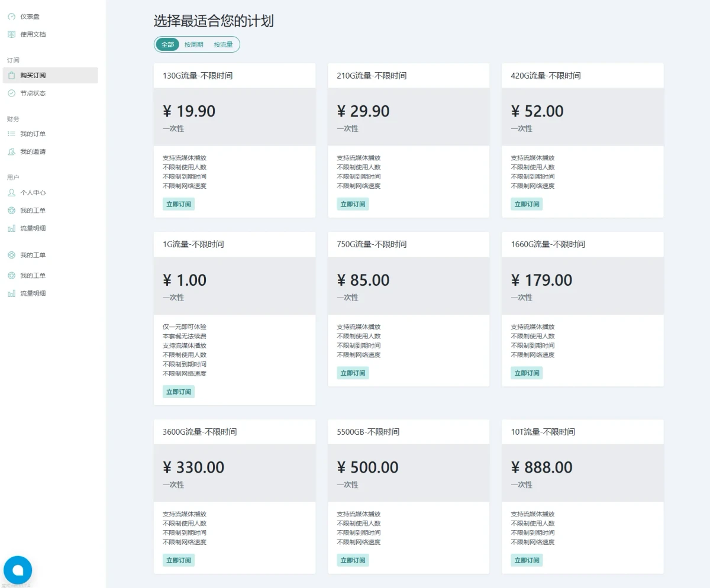
Task: Open the 个人中心 person icon
Action: click(x=11, y=192)
